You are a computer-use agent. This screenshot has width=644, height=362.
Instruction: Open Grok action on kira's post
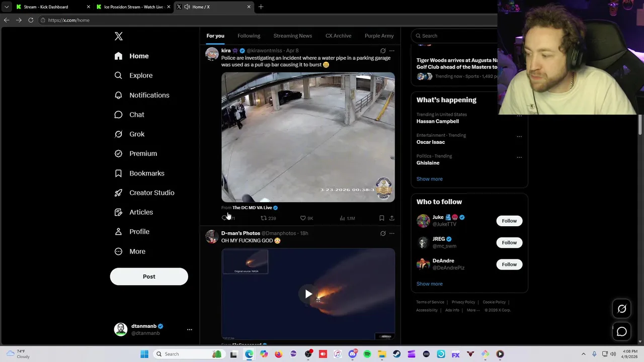coord(383,51)
